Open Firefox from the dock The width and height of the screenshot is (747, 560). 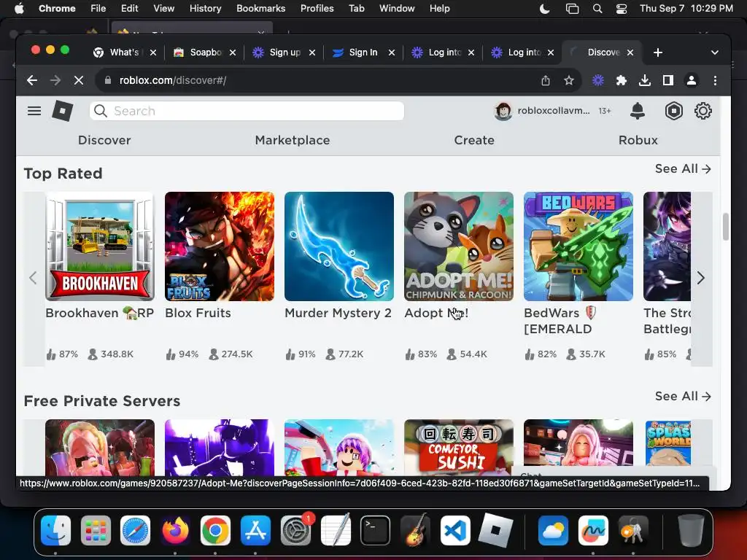(175, 530)
